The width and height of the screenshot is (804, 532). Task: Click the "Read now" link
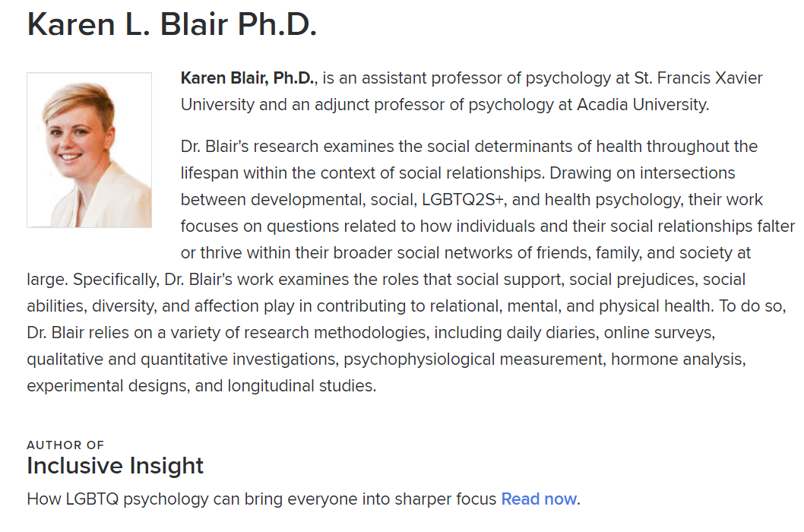tap(539, 499)
